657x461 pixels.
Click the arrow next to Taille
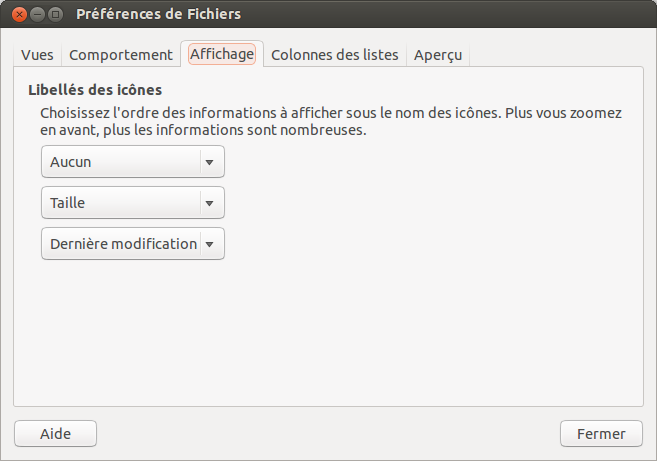[209, 203]
